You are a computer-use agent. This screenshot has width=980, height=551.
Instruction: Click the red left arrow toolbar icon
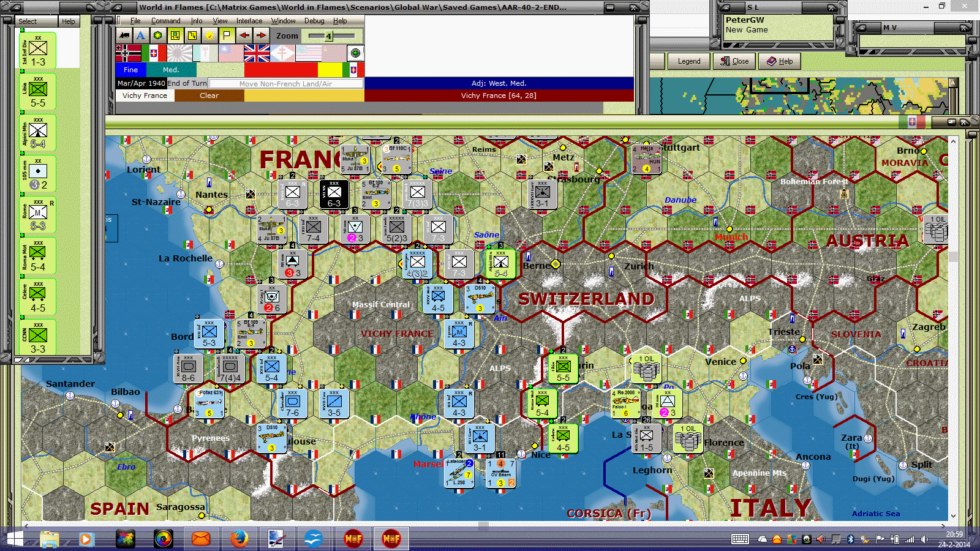[244, 36]
